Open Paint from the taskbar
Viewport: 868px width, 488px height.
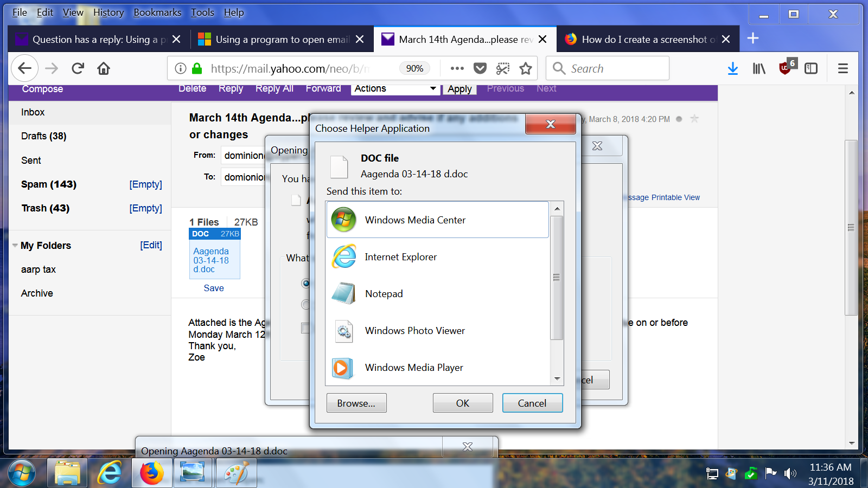237,473
